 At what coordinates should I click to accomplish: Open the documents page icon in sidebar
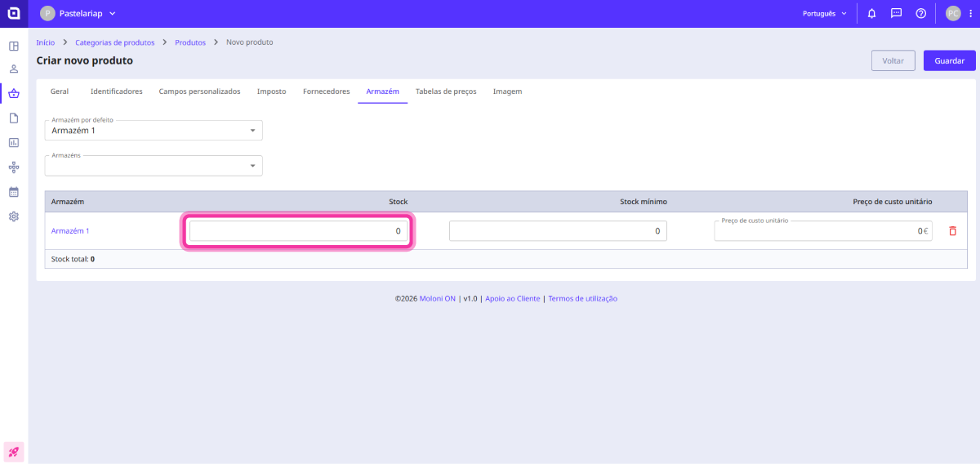pyautogui.click(x=14, y=118)
